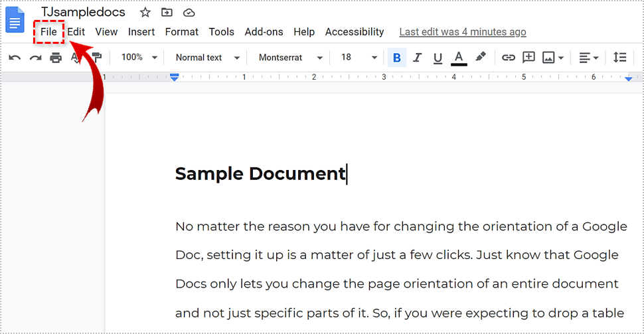Screen dimensions: 644x334
Task: Toggle Bold formatting
Action: 397,58
